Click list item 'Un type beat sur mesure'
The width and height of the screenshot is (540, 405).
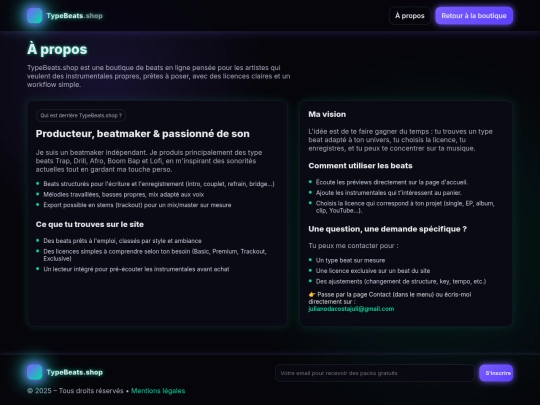pyautogui.click(x=350, y=260)
